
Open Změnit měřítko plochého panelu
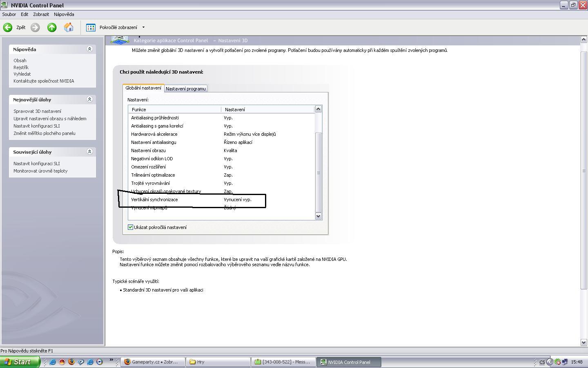(x=45, y=133)
